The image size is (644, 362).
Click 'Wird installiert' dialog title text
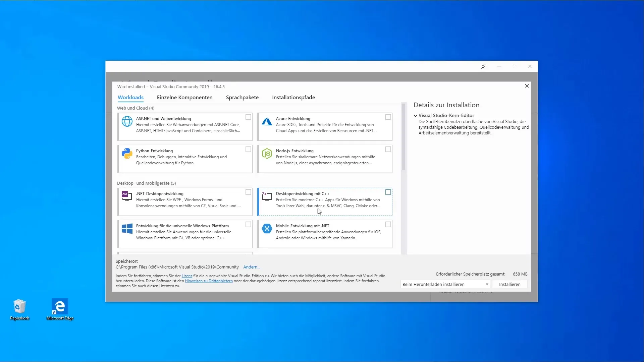pos(171,86)
